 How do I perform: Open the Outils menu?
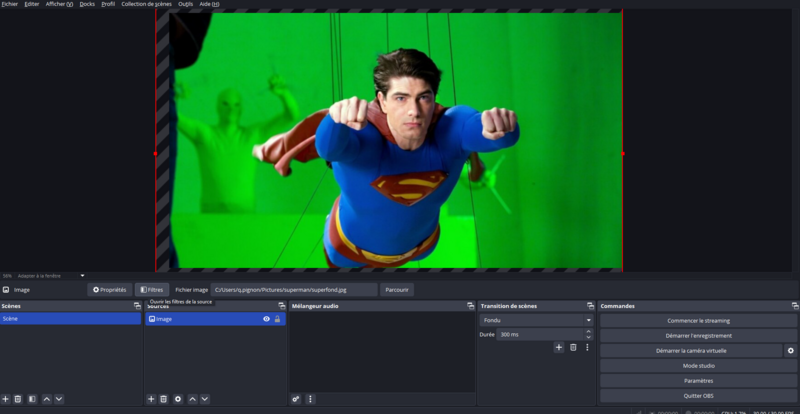[186, 4]
